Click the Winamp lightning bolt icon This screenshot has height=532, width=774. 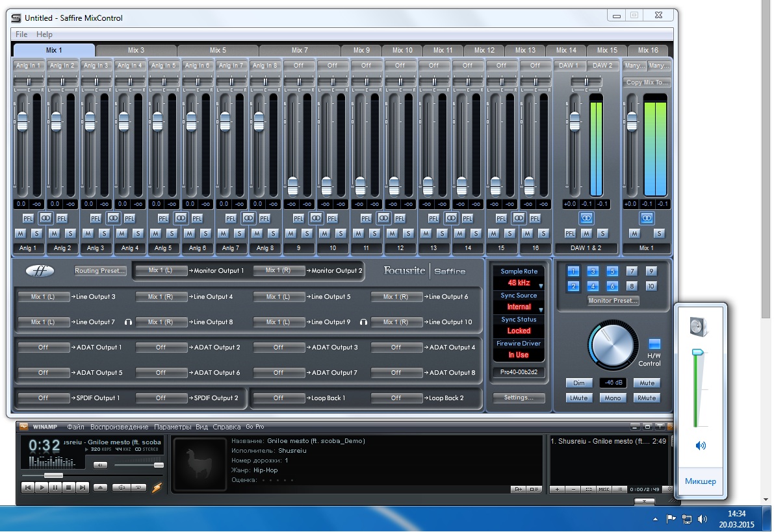157,487
